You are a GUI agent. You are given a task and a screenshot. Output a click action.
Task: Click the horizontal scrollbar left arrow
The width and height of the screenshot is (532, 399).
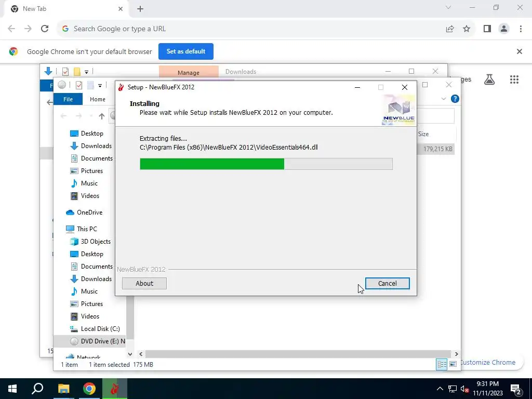click(x=141, y=354)
